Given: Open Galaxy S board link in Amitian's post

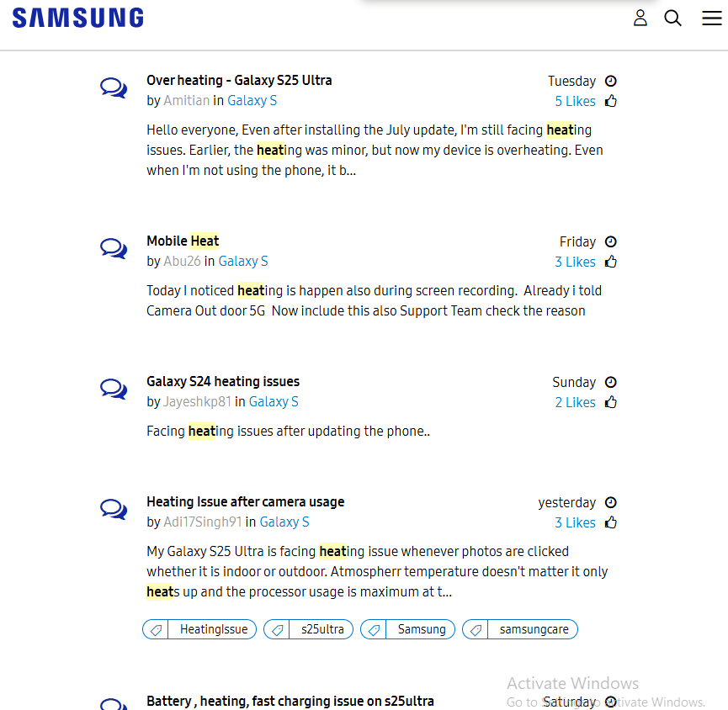Looking at the screenshot, I should [252, 101].
